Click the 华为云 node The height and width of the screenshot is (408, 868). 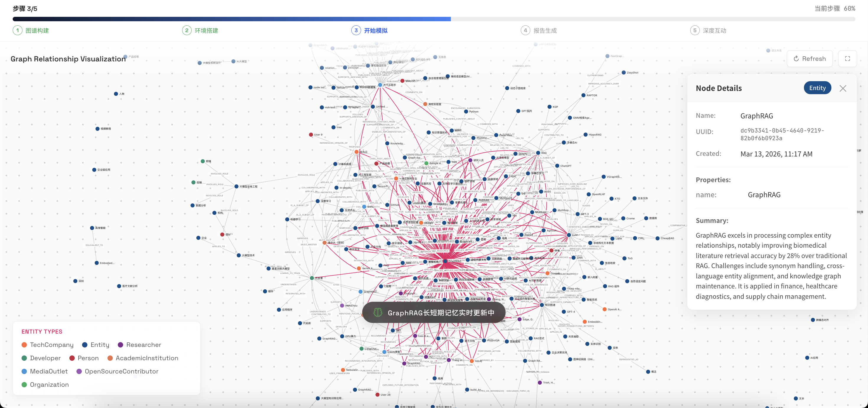point(357,152)
